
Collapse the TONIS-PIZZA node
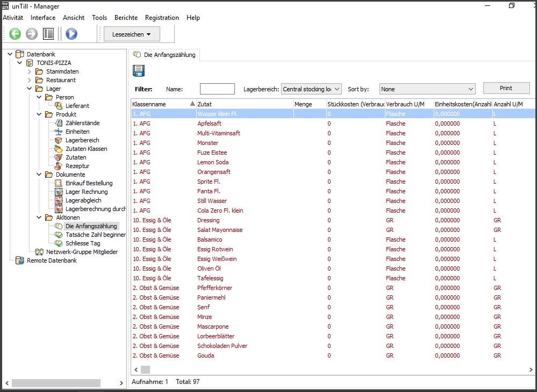tap(19, 63)
